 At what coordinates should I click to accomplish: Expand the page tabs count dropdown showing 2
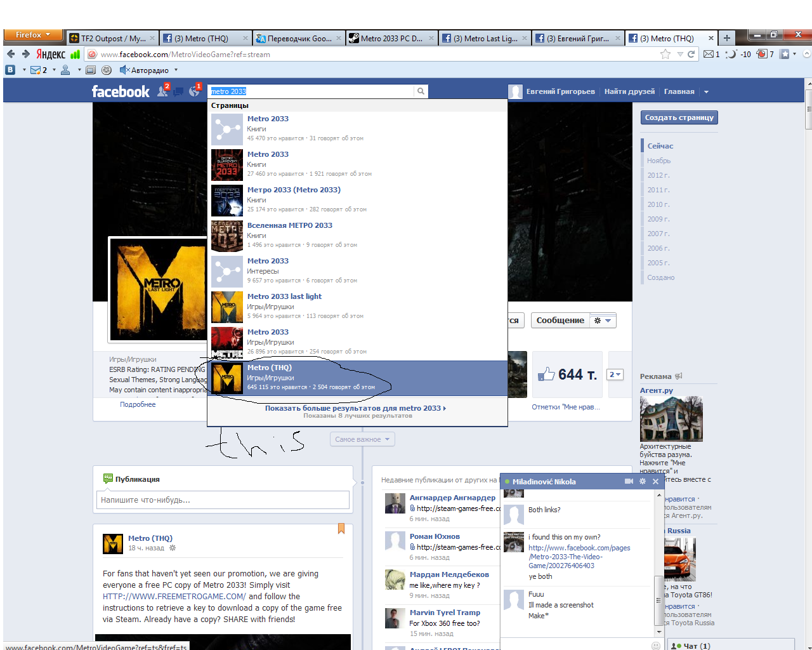[615, 375]
